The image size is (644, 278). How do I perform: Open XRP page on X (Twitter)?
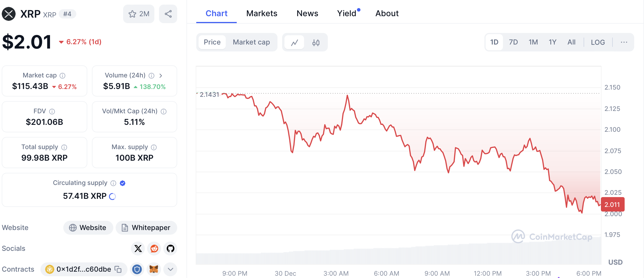(138, 249)
